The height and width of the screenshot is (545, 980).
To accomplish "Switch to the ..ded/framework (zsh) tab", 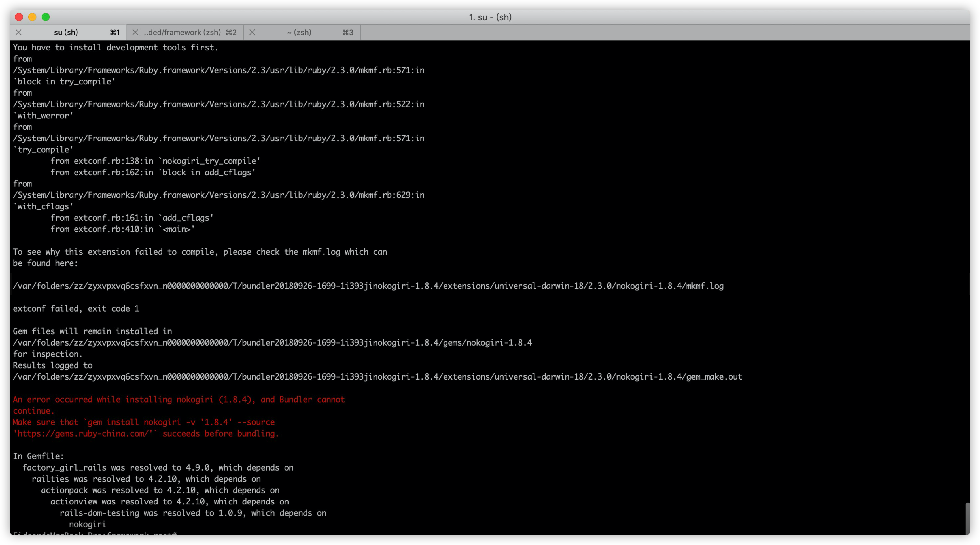I will click(182, 32).
